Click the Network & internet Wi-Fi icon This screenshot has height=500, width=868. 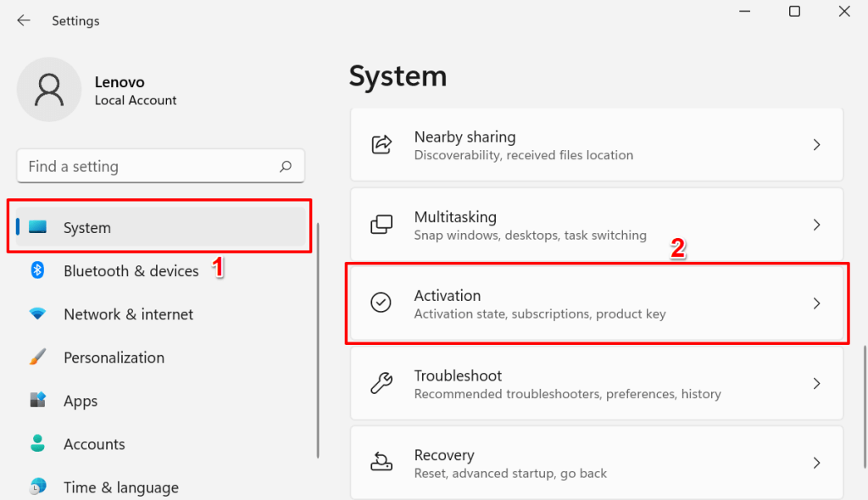[x=37, y=314]
